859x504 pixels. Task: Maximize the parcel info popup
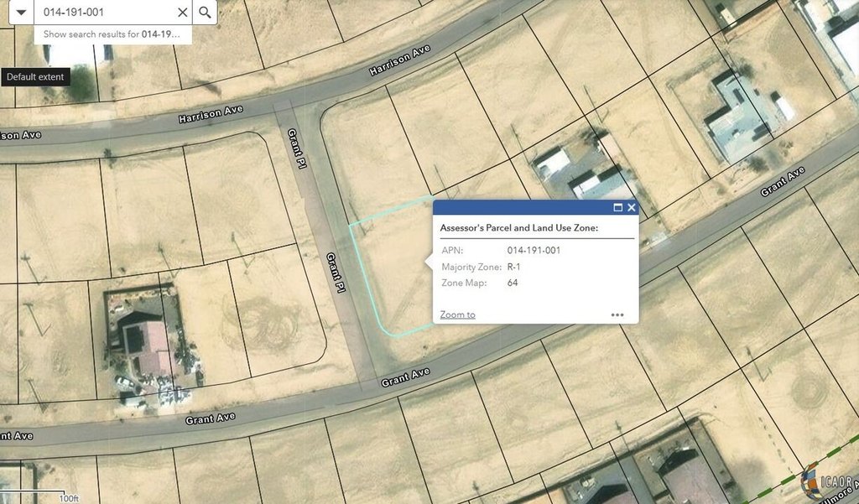pos(618,207)
